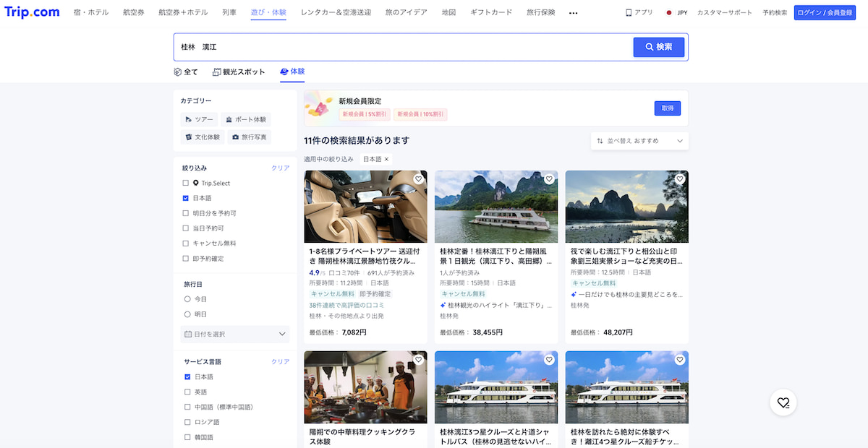Open the 桂林定番！桂林漓江下り title link
868x448 pixels.
click(496, 256)
